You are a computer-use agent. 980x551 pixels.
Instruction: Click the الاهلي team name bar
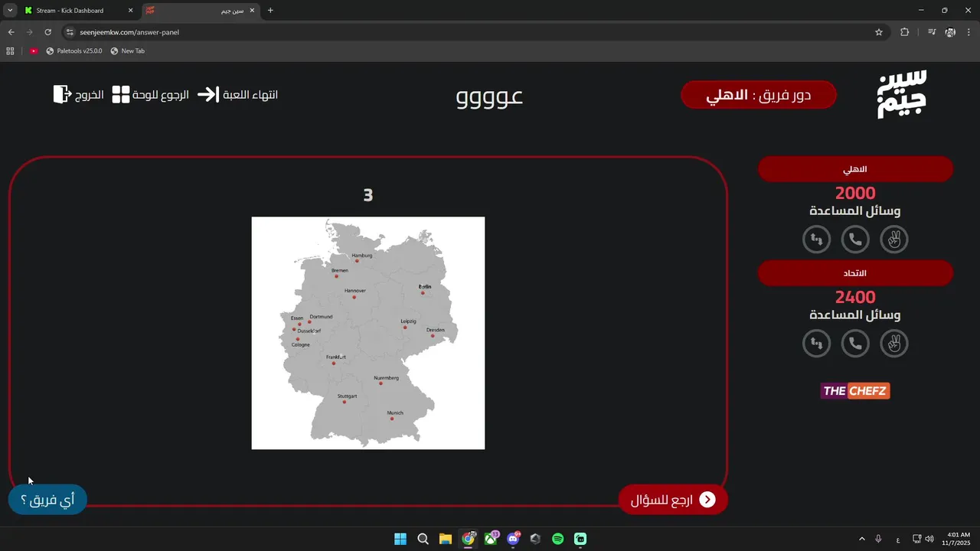(x=855, y=169)
